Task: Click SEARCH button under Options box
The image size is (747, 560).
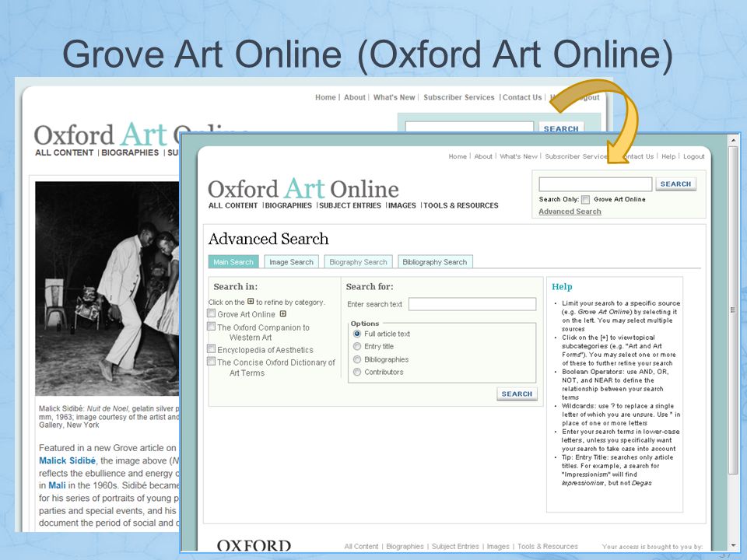Action: [x=517, y=394]
